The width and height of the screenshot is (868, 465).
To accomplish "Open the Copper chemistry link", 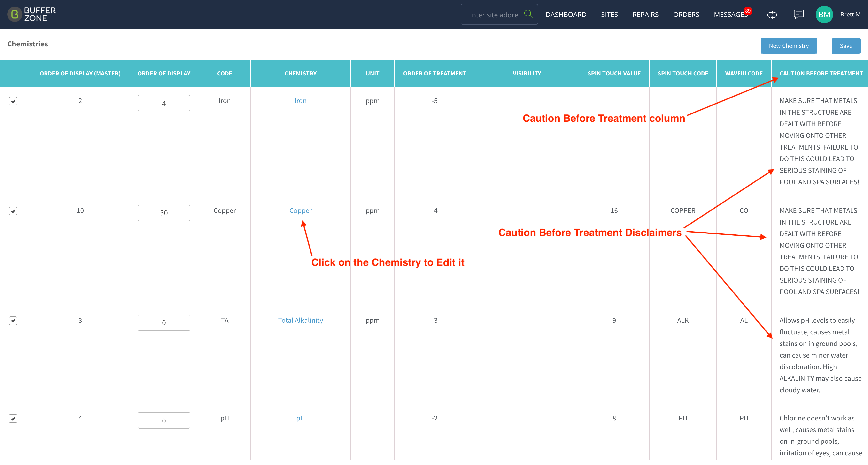I will pos(300,210).
